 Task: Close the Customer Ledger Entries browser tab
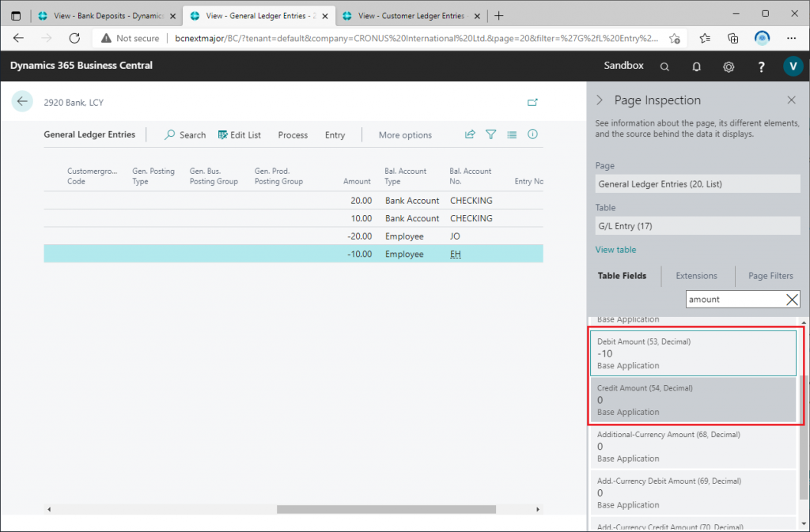click(x=477, y=16)
